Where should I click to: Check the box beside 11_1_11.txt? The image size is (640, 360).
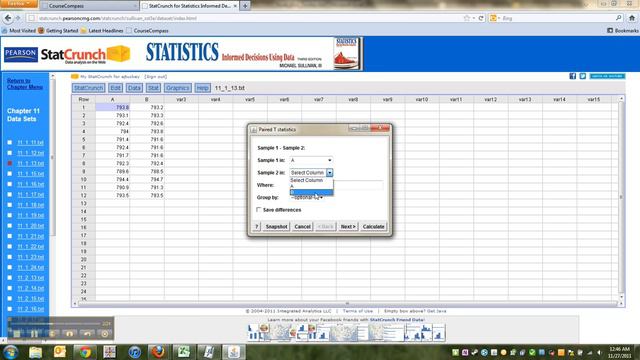10,142
